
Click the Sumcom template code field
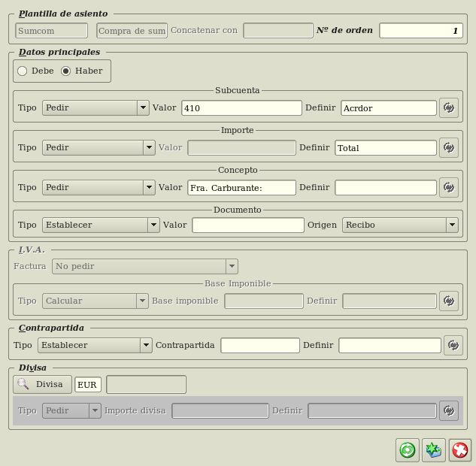click(52, 31)
